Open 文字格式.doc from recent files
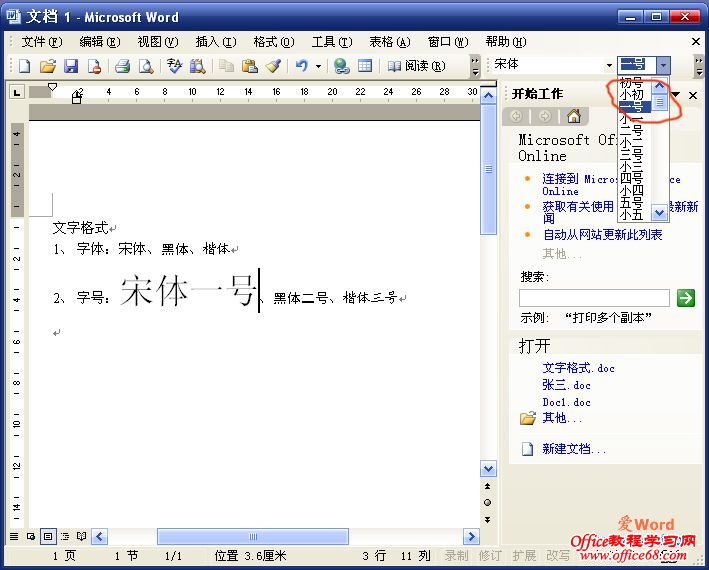 578,368
